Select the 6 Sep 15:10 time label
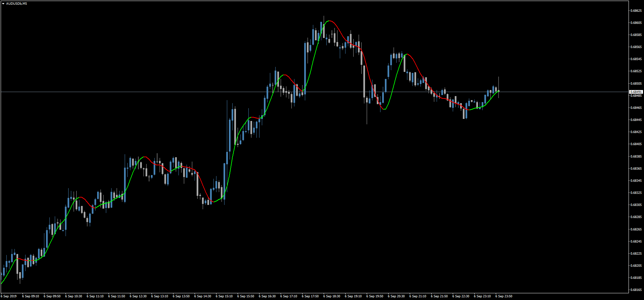Image resolution: width=644 pixels, height=300 pixels. (224, 296)
